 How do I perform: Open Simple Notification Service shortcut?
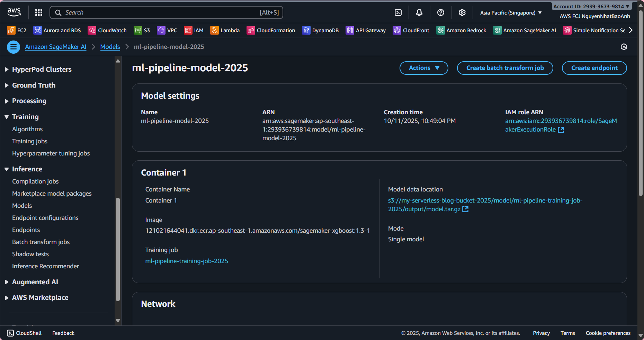point(594,30)
